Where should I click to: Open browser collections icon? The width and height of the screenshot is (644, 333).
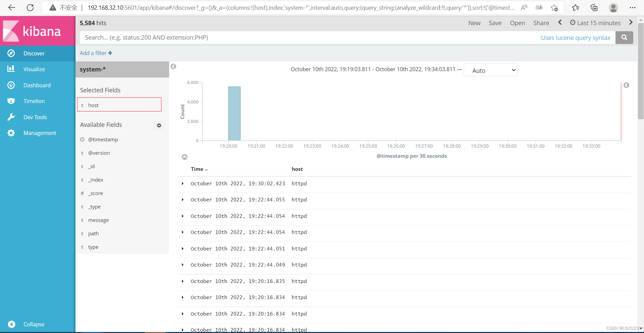[594, 7]
